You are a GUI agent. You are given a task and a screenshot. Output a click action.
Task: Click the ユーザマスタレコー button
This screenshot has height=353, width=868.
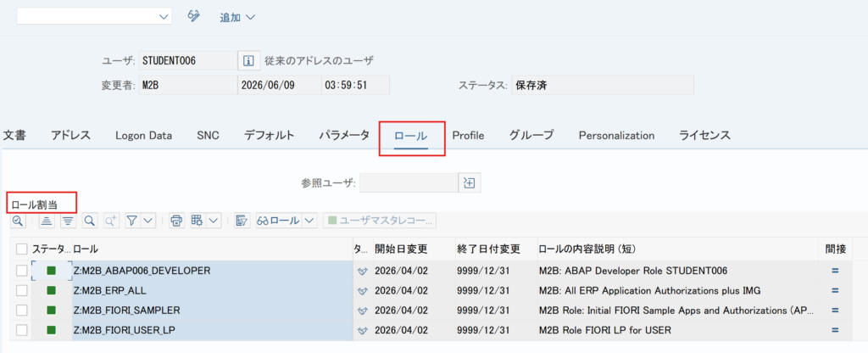coord(380,221)
